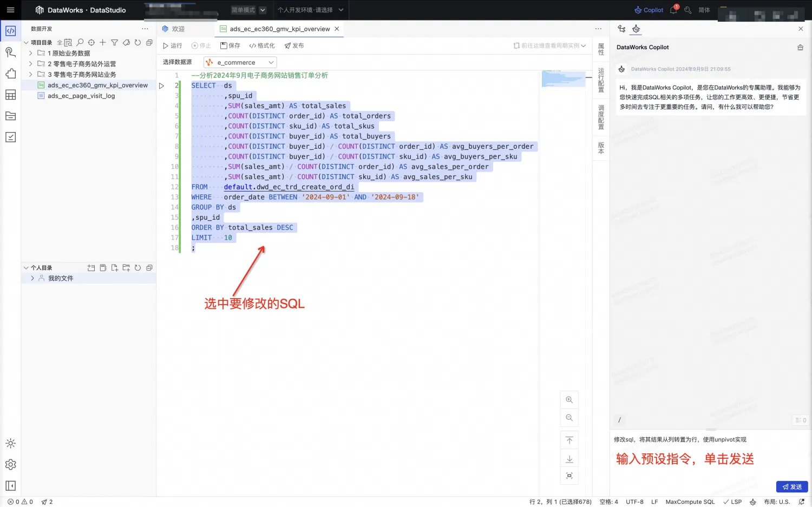Click the scroll to bottom arrow button

click(x=569, y=459)
